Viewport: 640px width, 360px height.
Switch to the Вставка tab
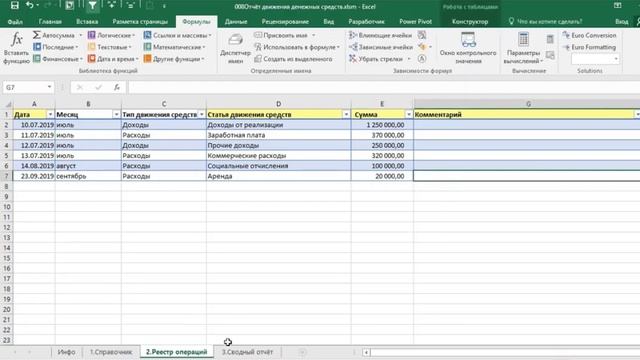(x=87, y=22)
